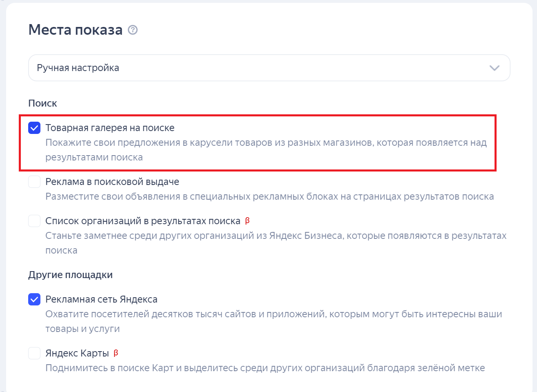The width and height of the screenshot is (537, 392).
Task: Click description starting Разместите свои объявления
Action: click(270, 196)
